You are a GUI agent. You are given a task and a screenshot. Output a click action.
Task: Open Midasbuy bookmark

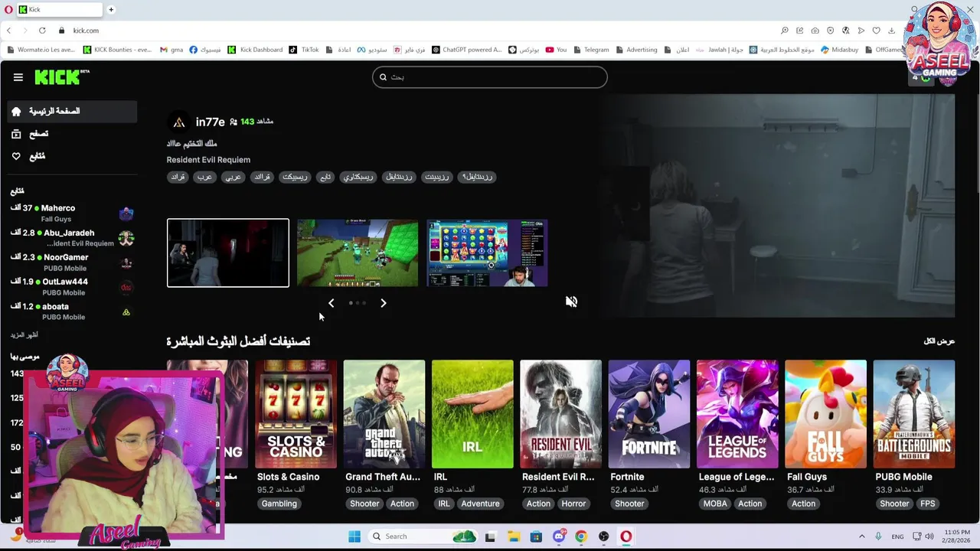839,50
